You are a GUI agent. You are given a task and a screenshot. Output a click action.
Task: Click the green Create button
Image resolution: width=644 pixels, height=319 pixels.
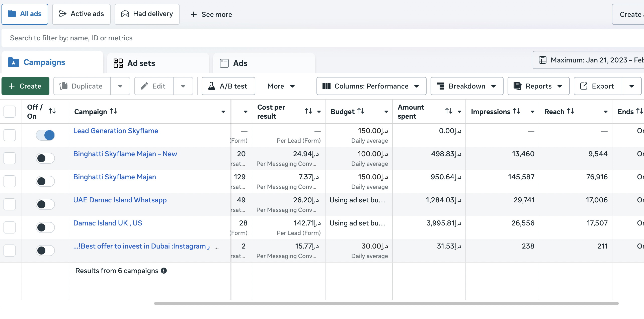(25, 86)
